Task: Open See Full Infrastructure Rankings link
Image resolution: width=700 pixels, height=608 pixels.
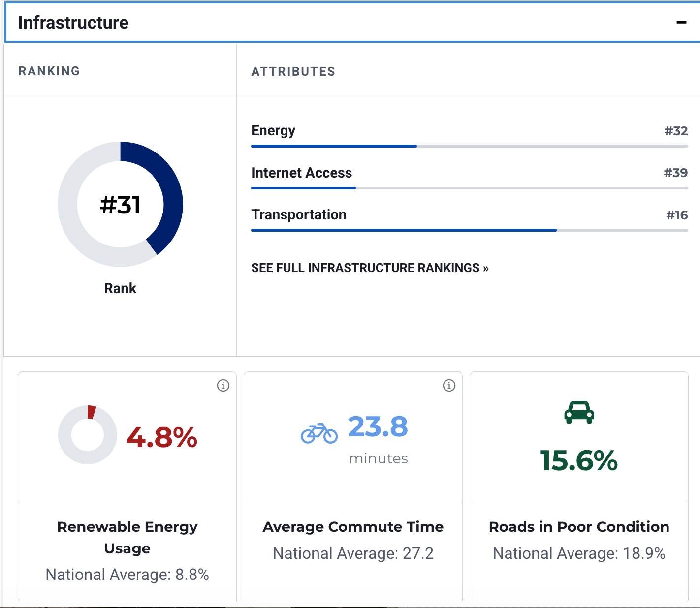Action: click(370, 268)
